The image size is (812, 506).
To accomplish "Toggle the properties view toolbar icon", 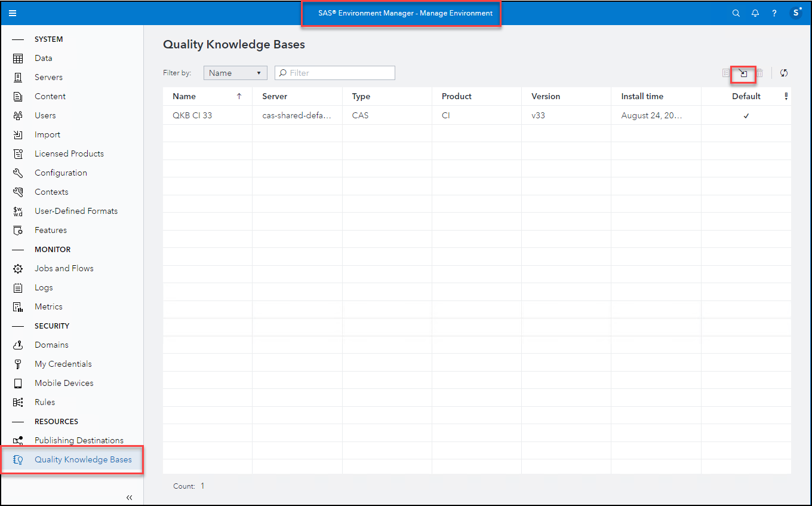I will coord(726,73).
